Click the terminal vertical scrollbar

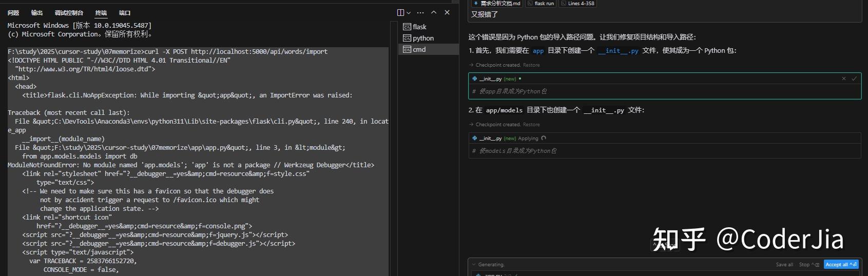(x=394, y=149)
